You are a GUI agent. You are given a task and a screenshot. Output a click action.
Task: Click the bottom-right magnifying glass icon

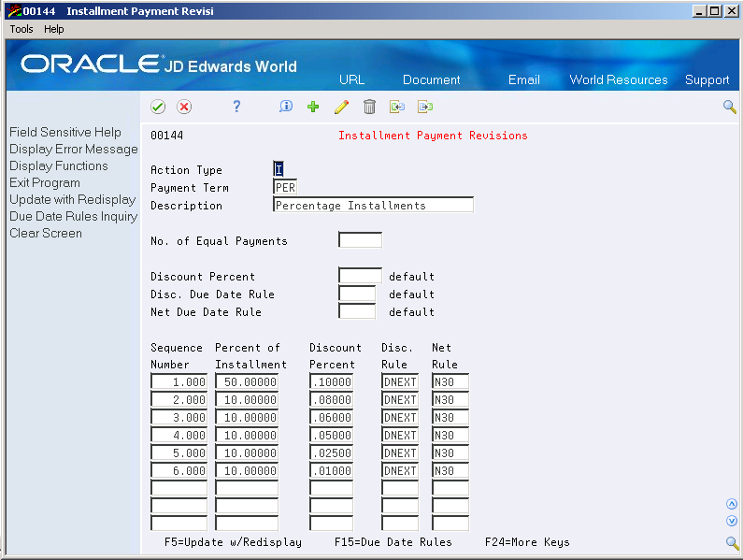[732, 543]
